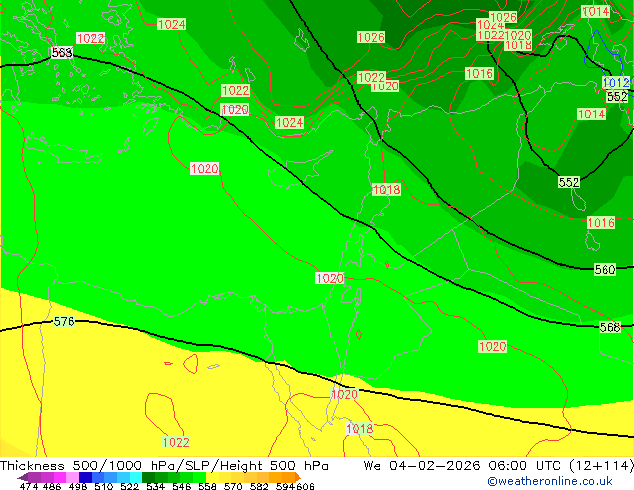634x490 pixels.
Task: Click the 582 value on the legend scale
Action: coord(259,486)
